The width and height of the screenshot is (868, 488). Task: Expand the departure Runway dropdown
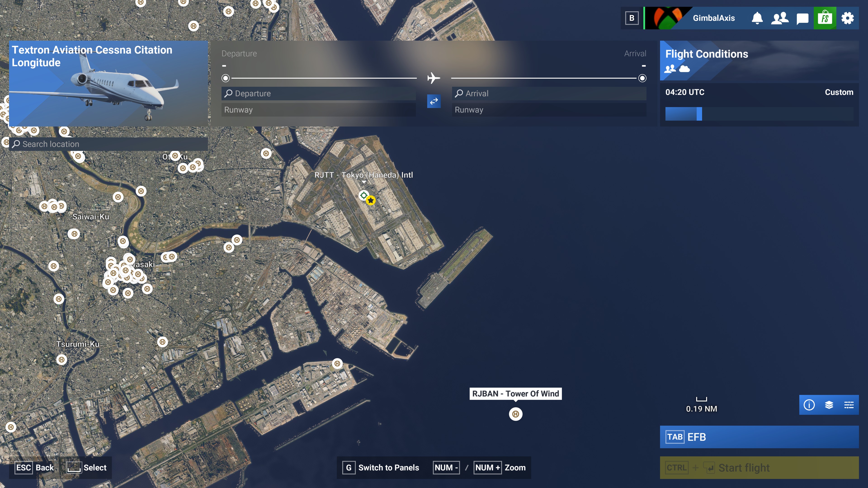(318, 110)
